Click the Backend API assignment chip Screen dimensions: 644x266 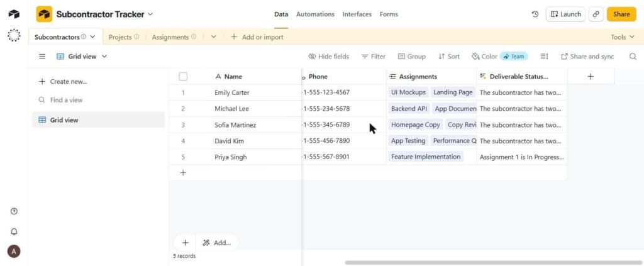click(409, 109)
